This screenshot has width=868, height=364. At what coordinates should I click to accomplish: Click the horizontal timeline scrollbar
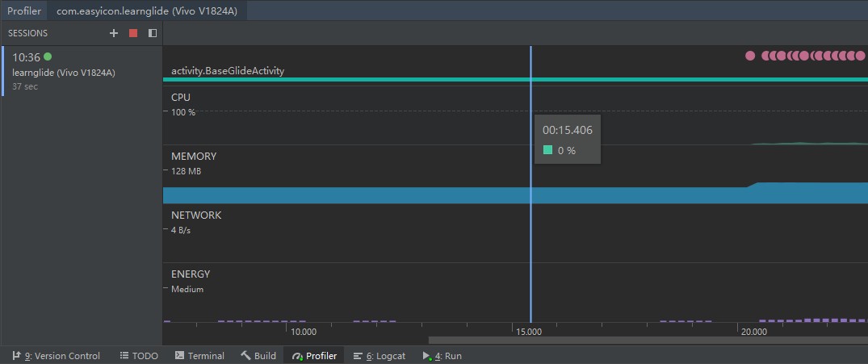point(648,341)
